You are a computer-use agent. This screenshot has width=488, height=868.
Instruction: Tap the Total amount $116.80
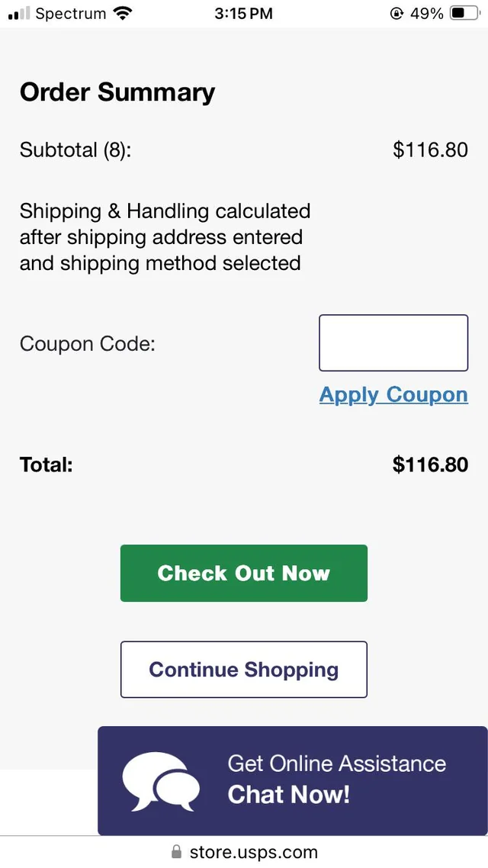point(430,465)
